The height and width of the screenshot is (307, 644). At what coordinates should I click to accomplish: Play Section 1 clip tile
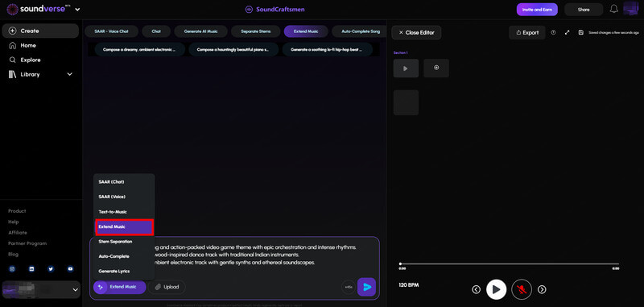[406, 68]
